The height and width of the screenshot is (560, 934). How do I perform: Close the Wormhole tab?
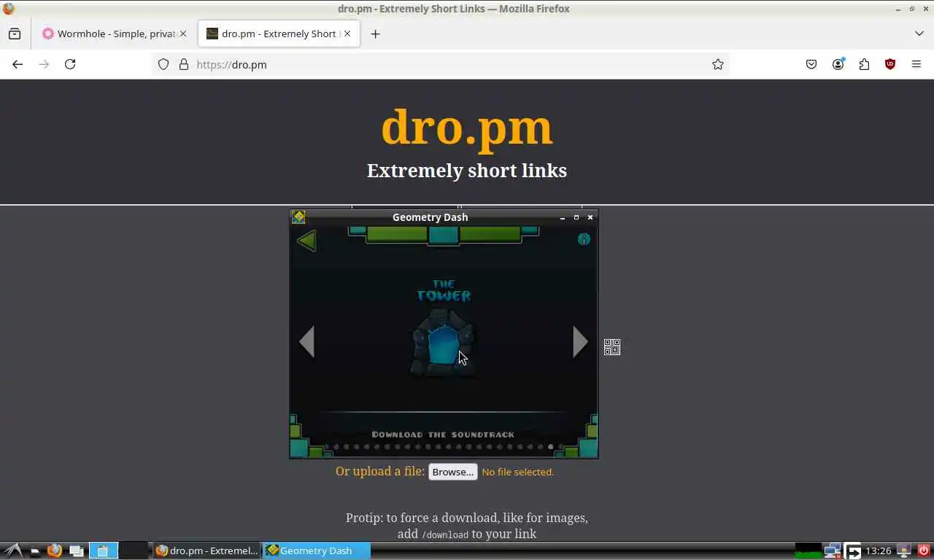183,34
